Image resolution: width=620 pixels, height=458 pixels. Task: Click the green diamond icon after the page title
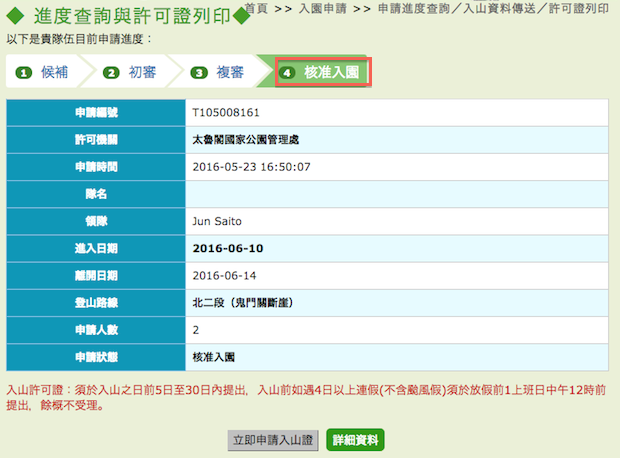click(x=240, y=16)
